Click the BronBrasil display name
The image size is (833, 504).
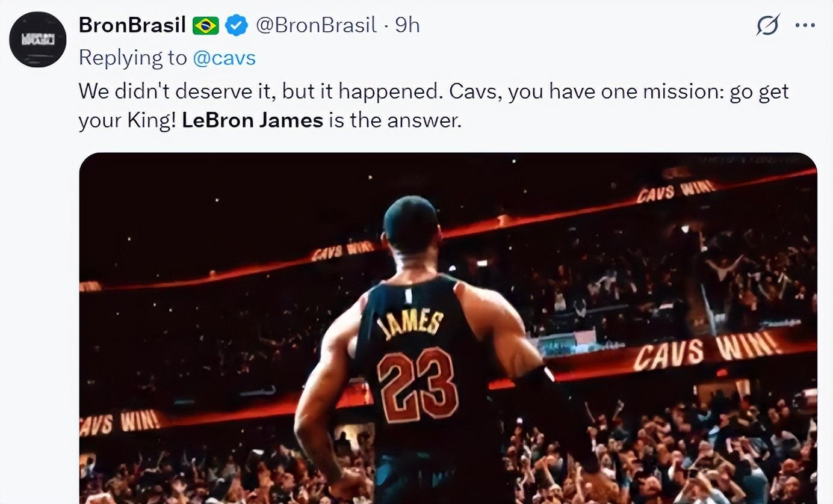point(133,26)
